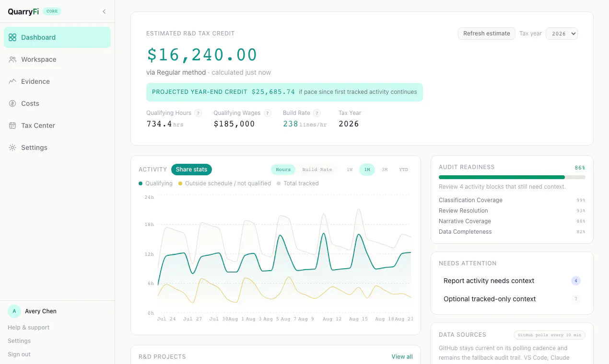The height and width of the screenshot is (364, 609).
Task: Click Sign out
Action: point(19,354)
